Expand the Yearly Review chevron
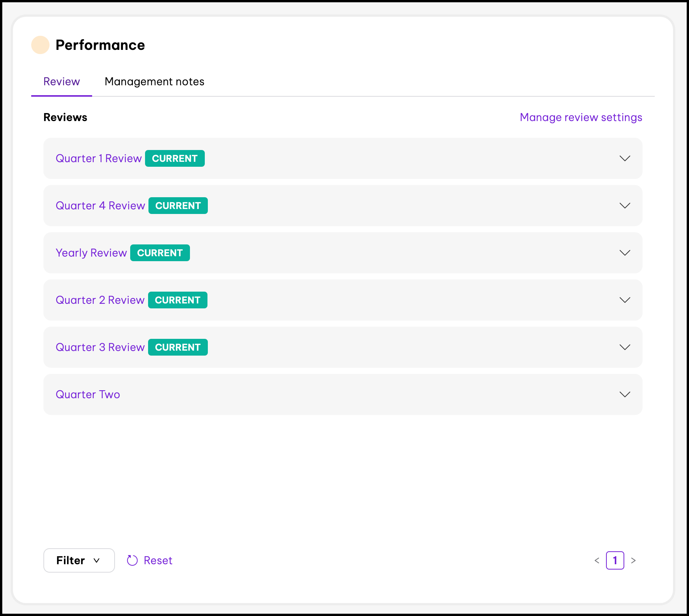 (x=625, y=253)
